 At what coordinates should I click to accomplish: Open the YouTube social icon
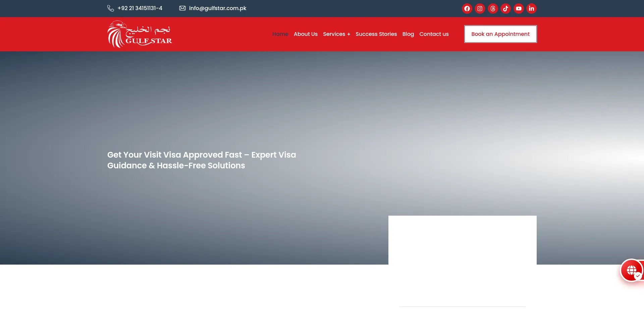(x=519, y=8)
